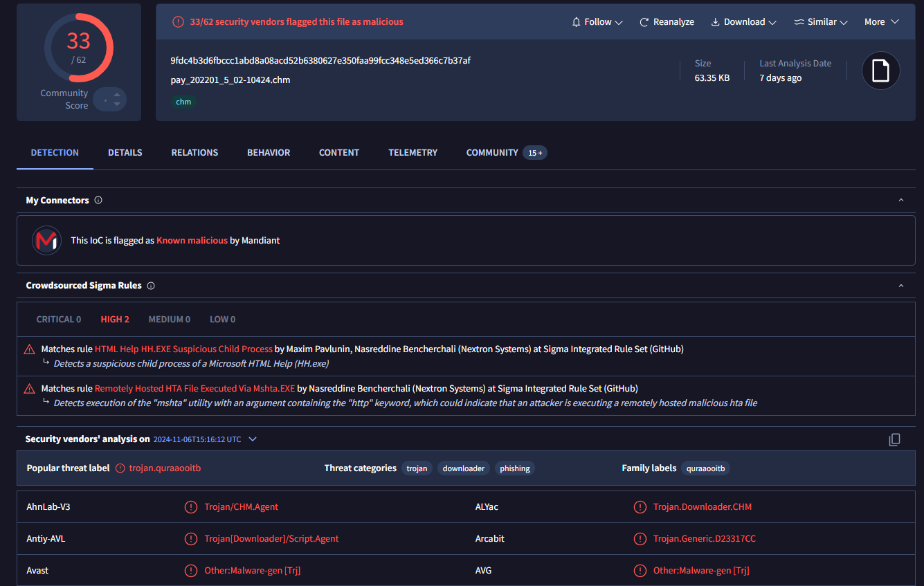Collapse the My Connectors section
The width and height of the screenshot is (924, 586).
[x=901, y=201]
